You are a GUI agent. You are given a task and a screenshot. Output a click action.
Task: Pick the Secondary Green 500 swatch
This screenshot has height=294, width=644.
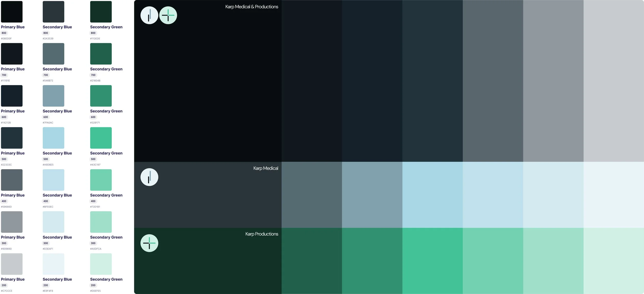pos(101,138)
